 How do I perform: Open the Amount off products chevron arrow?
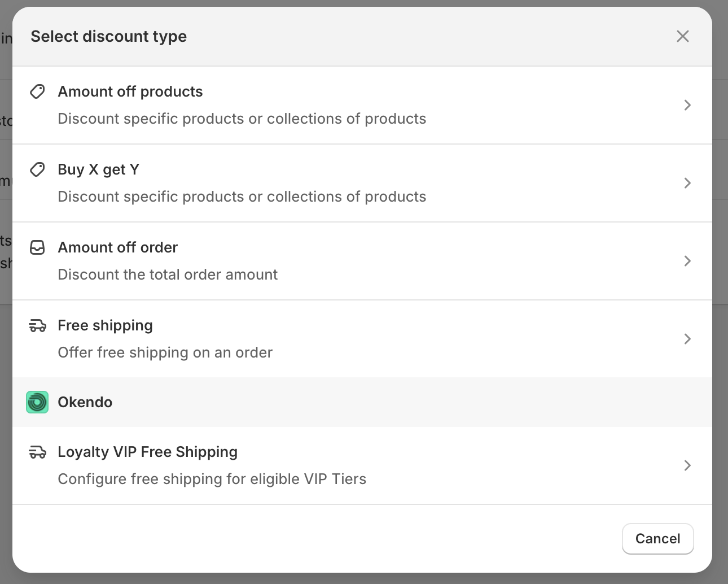point(687,105)
